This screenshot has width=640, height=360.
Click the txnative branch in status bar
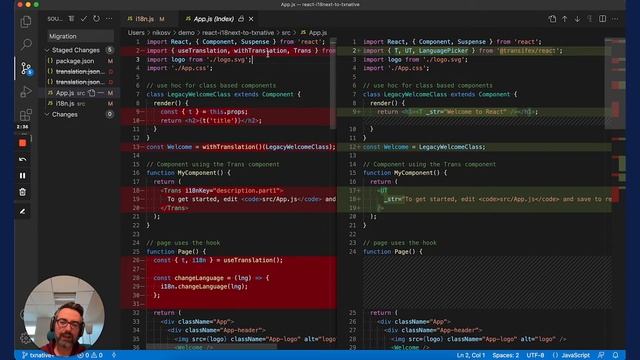pyautogui.click(x=38, y=355)
